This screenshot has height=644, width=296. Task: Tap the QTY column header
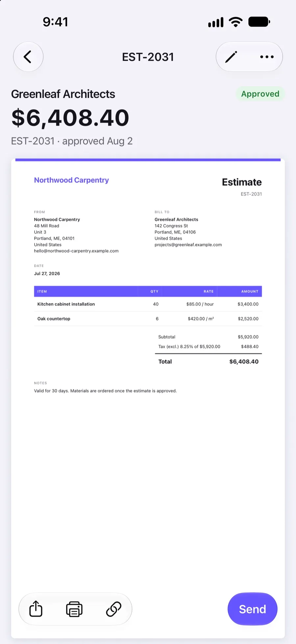[154, 292]
